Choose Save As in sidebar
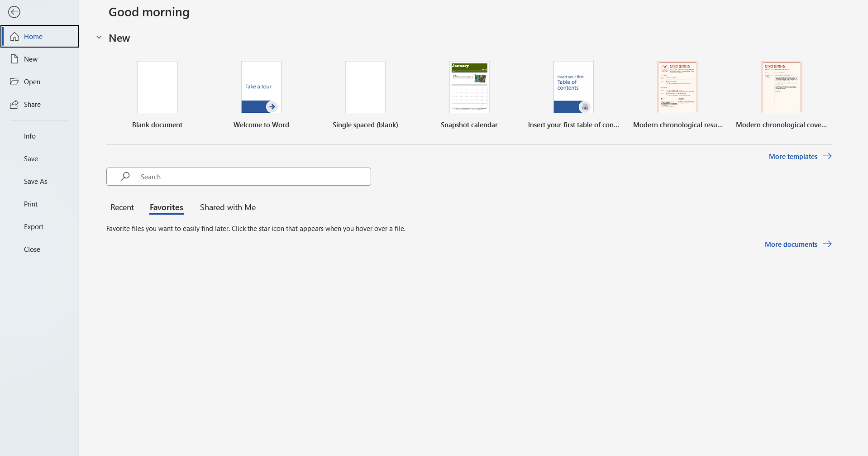Image resolution: width=868 pixels, height=456 pixels. click(39, 181)
